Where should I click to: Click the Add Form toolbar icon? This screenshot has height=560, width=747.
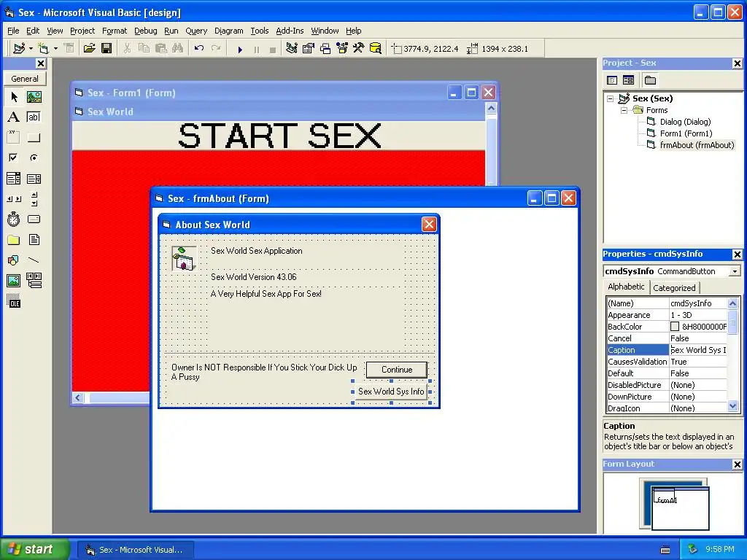(43, 48)
